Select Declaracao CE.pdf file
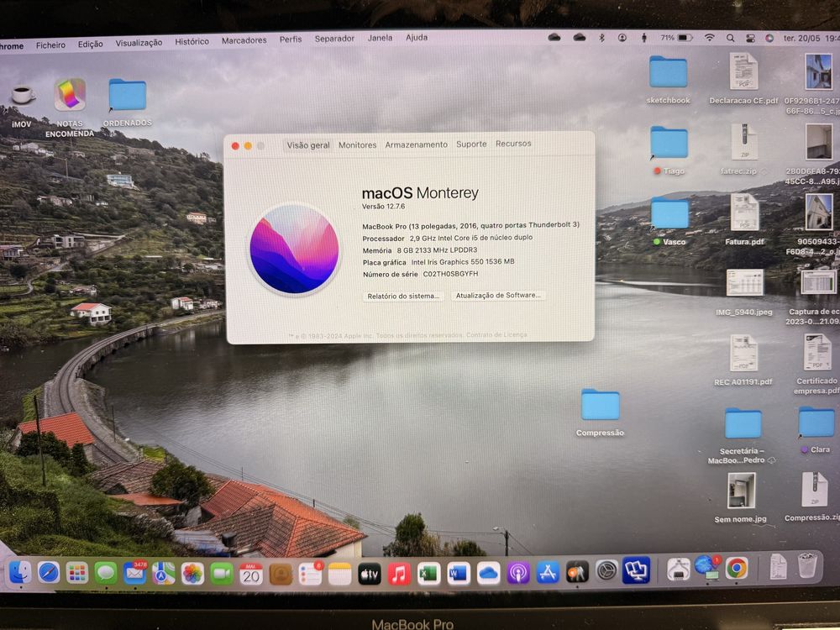840x630 pixels. pos(743,78)
